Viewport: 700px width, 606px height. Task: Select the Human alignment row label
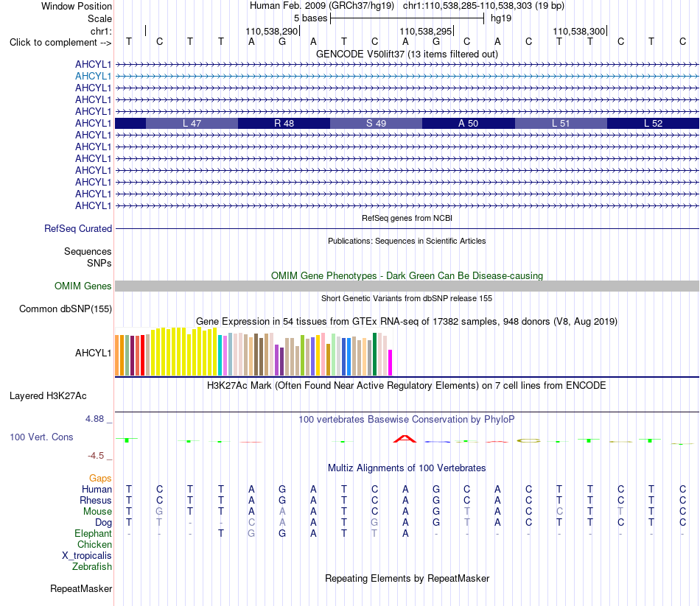click(x=97, y=489)
